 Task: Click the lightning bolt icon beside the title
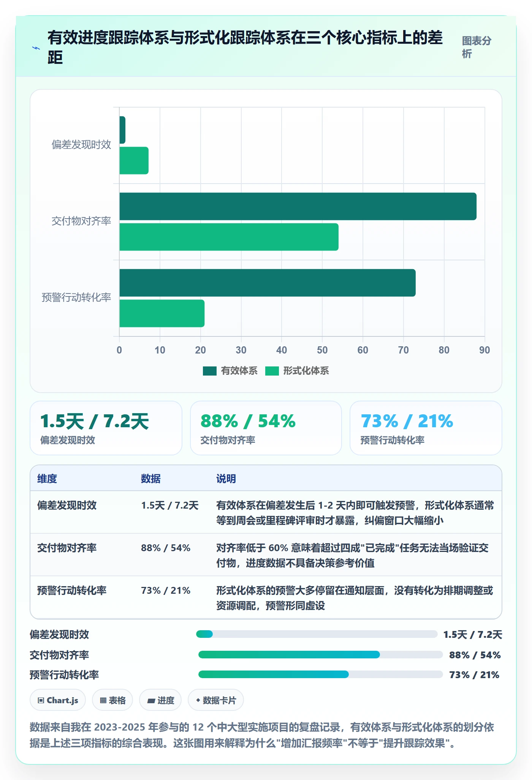tap(36, 48)
